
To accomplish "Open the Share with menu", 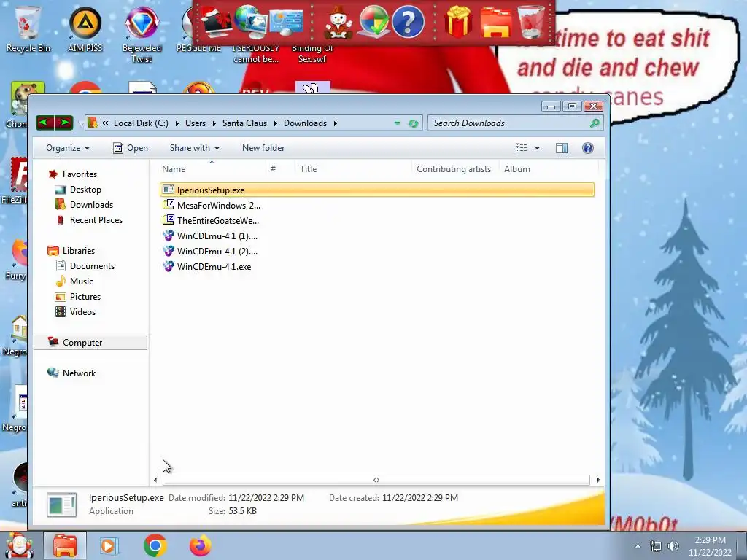I will (x=194, y=148).
